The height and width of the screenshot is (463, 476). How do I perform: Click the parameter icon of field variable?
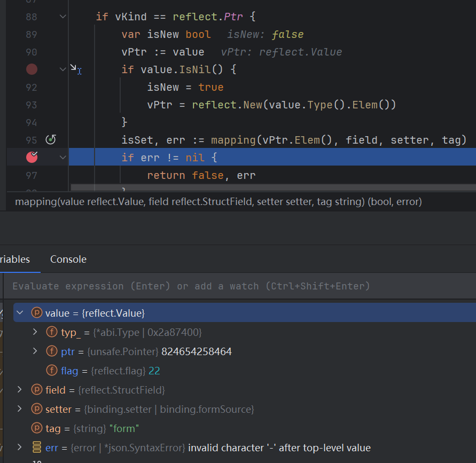point(37,390)
